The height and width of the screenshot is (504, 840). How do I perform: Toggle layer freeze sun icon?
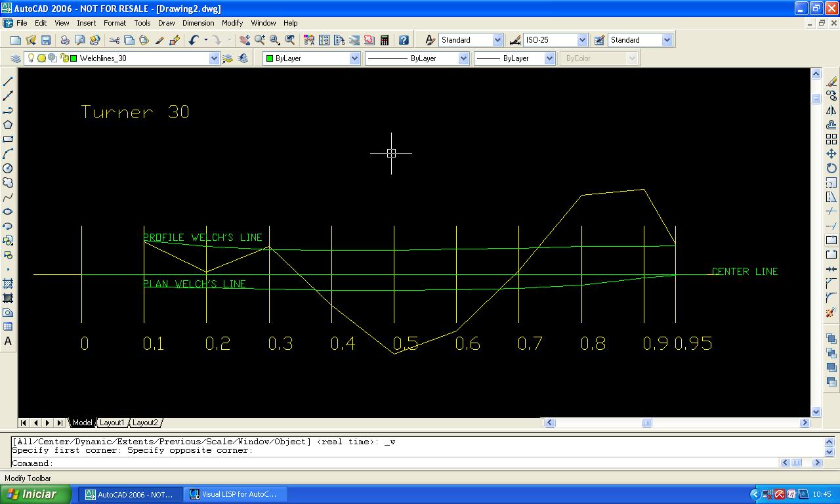tap(41, 58)
